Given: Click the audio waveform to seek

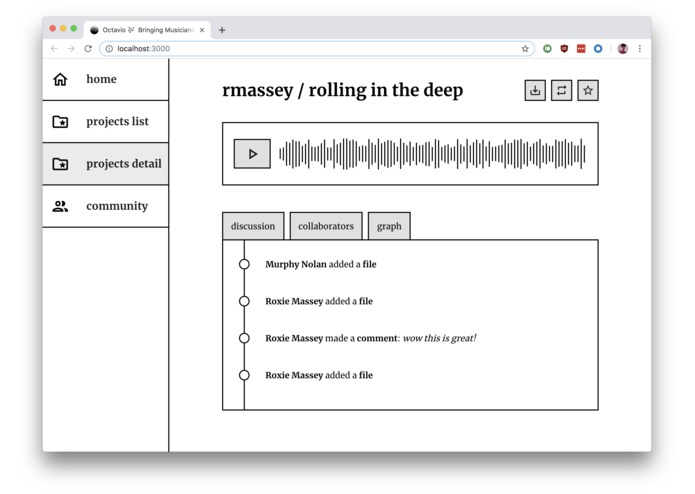Looking at the screenshot, I should point(432,154).
